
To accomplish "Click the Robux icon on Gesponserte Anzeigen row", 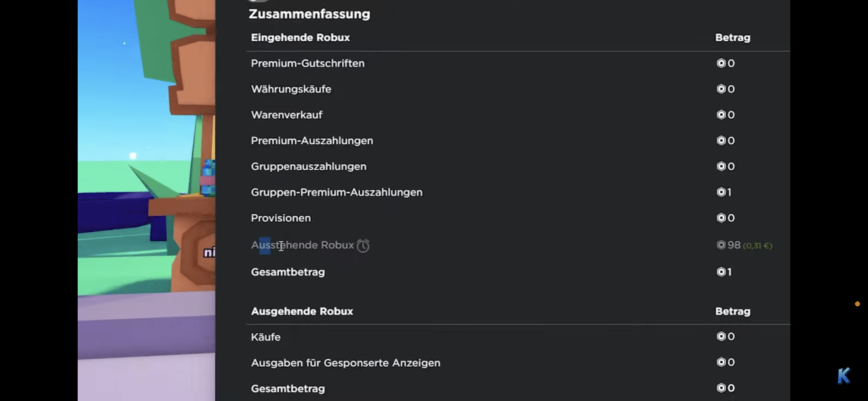I will pyautogui.click(x=721, y=362).
